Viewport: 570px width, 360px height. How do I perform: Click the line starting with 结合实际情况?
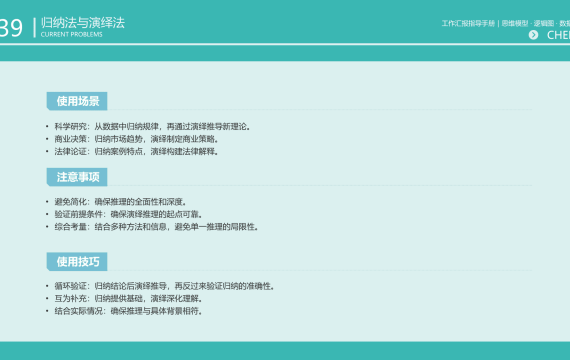(129, 311)
